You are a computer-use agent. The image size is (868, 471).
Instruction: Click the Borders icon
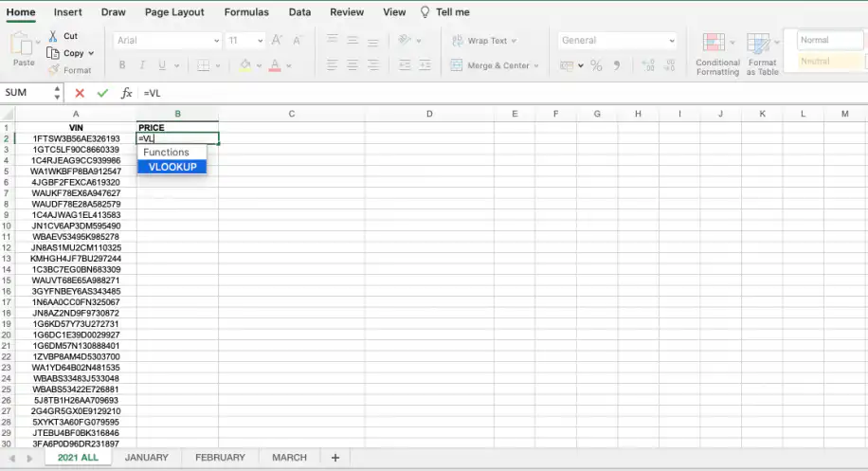pos(204,65)
